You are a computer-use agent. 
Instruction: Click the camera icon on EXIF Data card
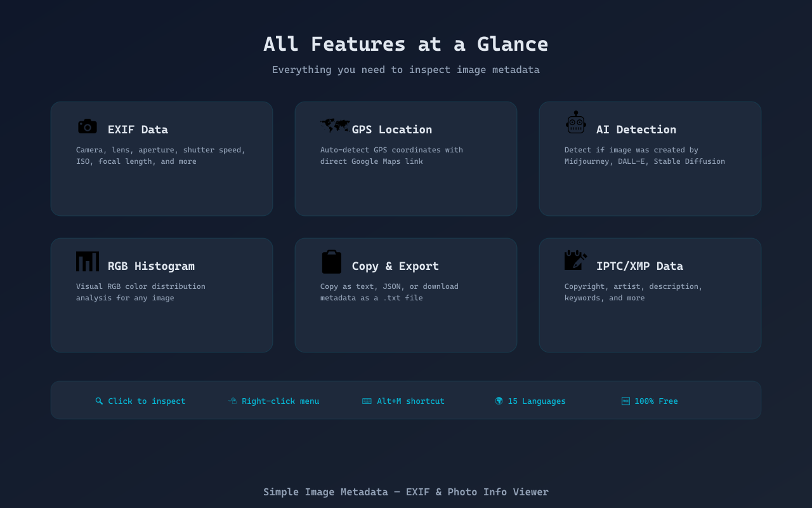[x=87, y=126]
